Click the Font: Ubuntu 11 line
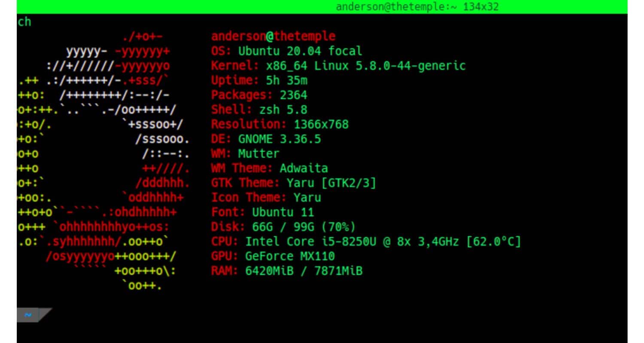 click(263, 212)
